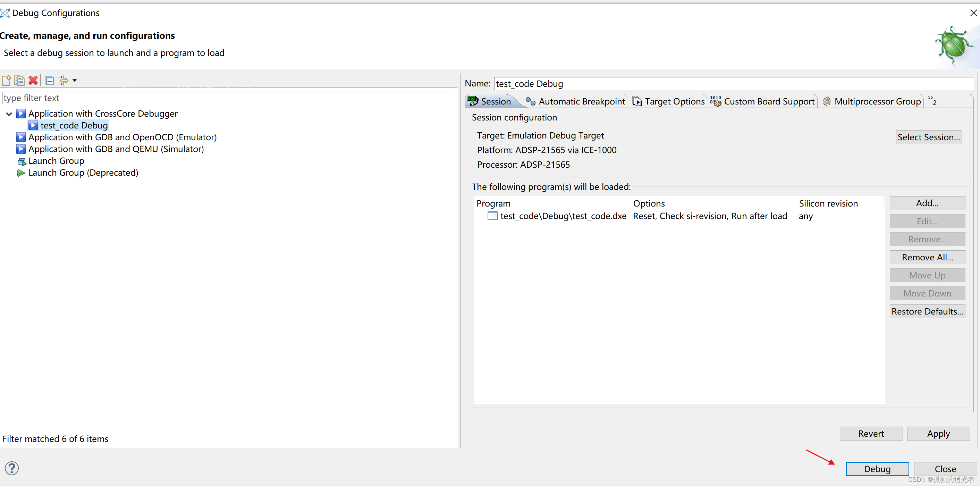
Task: Delete selected launch configuration icon
Action: click(x=33, y=80)
